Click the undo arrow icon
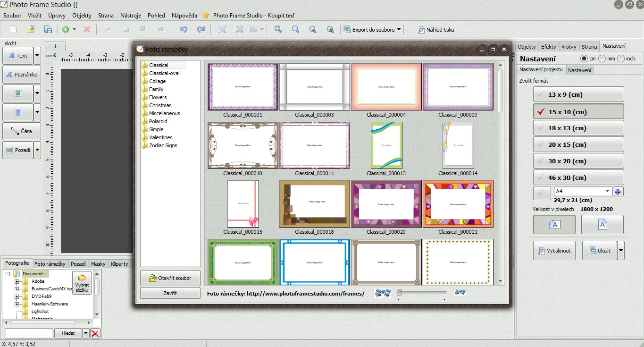This screenshot has height=347, width=644. point(184,29)
